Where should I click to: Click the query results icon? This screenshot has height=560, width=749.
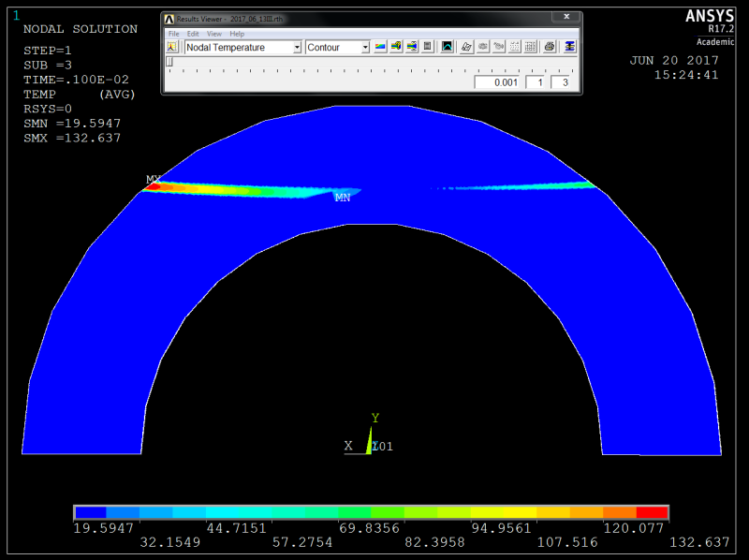pyautogui.click(x=396, y=47)
